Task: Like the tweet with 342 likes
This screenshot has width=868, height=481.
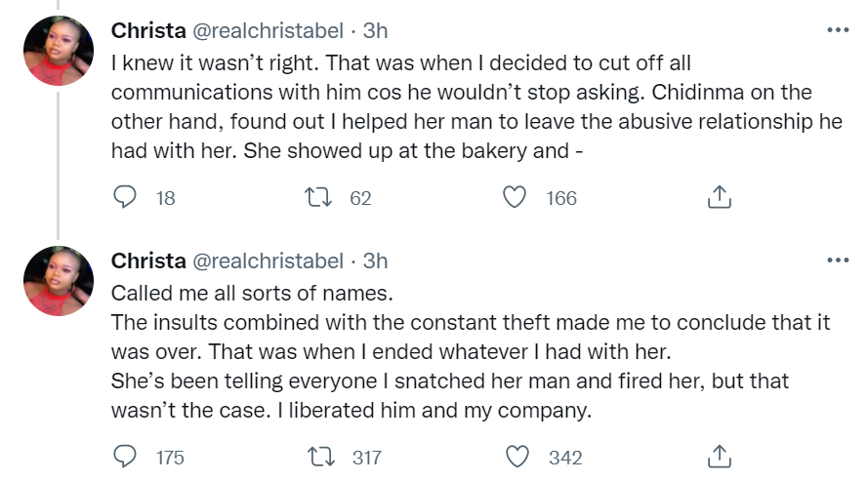Action: click(517, 457)
